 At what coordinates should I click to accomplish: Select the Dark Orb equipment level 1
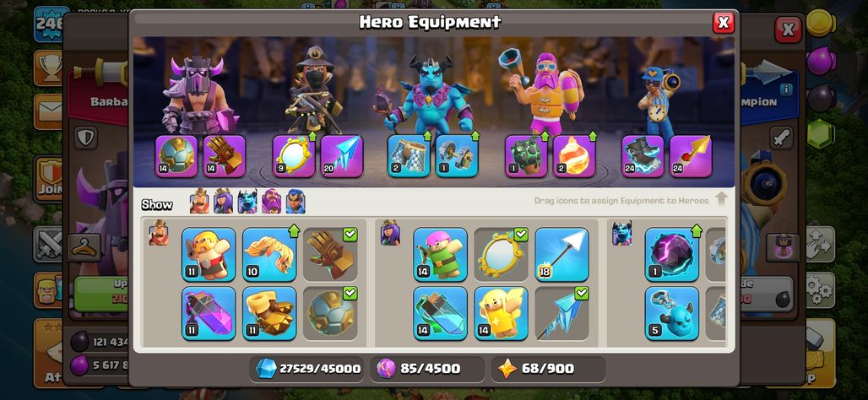point(671,255)
